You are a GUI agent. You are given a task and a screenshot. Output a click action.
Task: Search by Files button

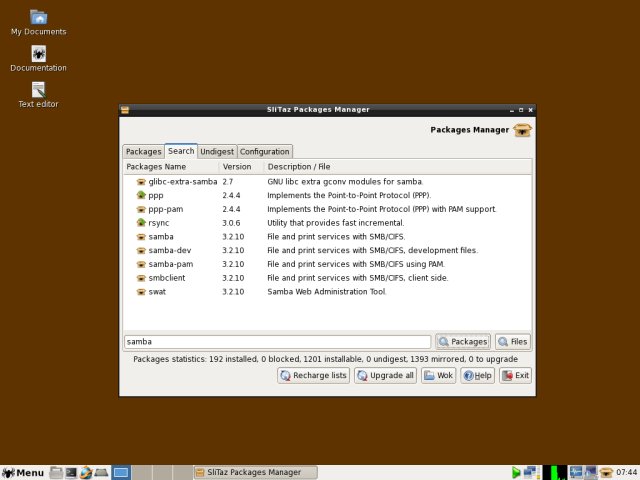[x=513, y=342]
